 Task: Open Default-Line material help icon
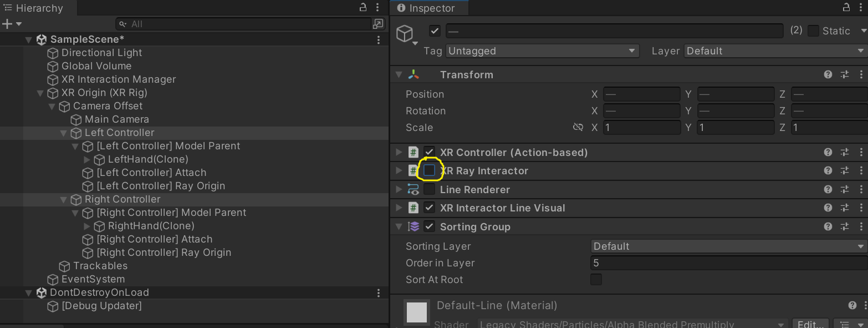(852, 305)
